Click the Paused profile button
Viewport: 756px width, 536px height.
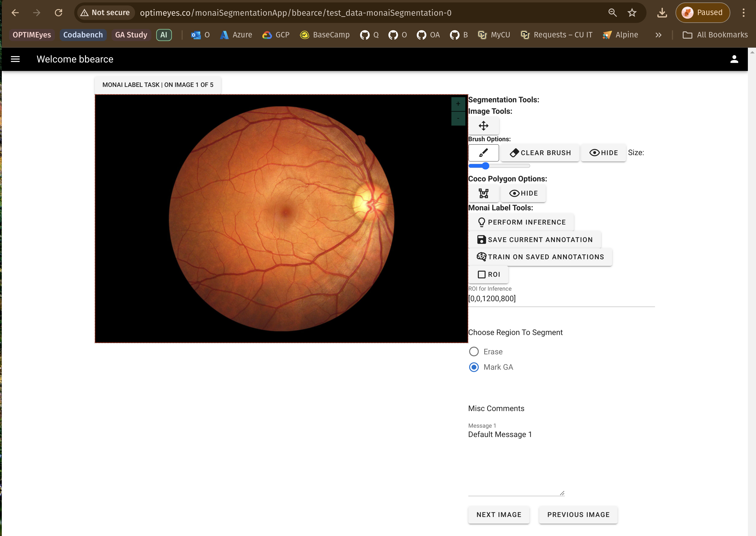(x=703, y=13)
